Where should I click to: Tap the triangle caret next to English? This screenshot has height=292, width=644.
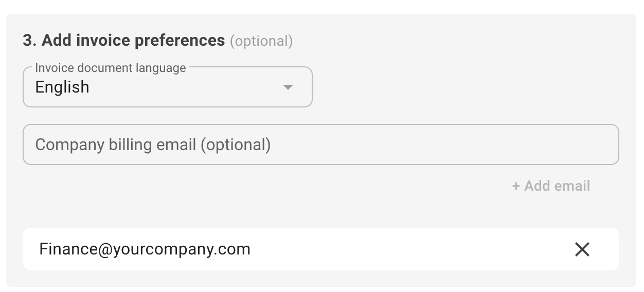click(x=288, y=87)
